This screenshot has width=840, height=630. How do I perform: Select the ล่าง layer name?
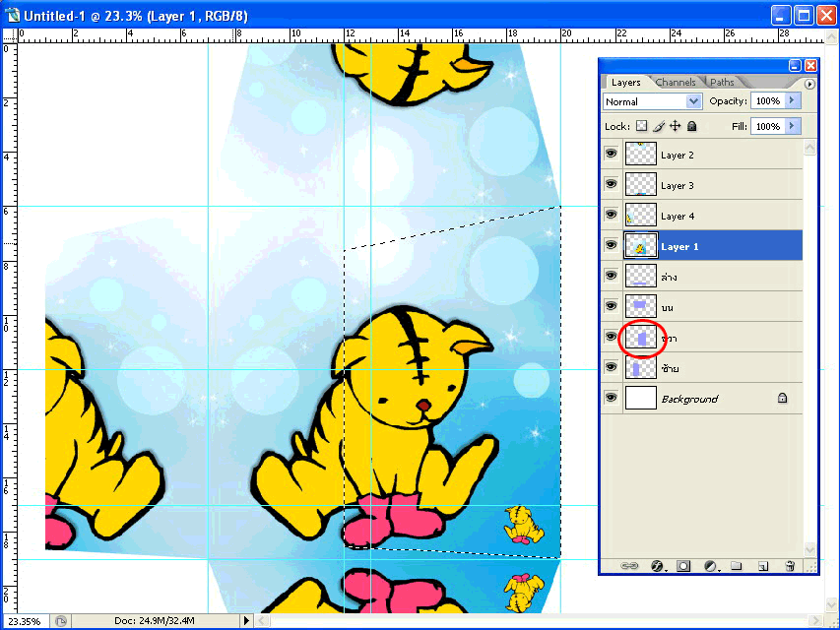pos(669,277)
